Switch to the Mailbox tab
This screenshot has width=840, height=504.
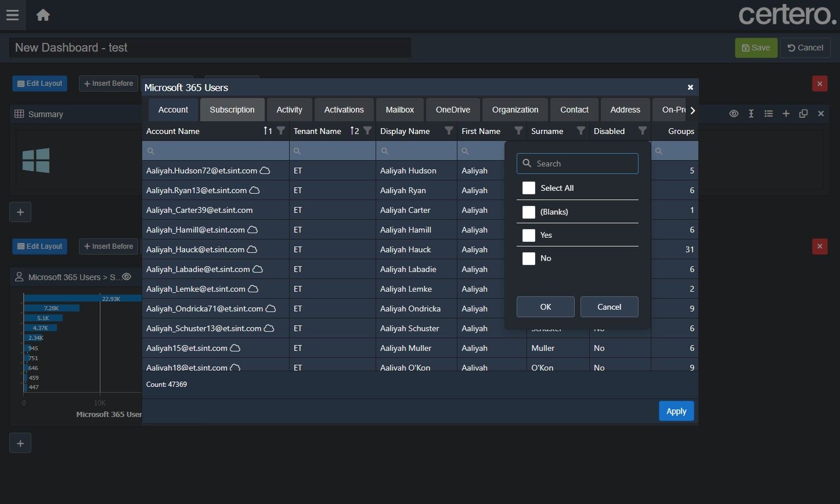tap(399, 110)
